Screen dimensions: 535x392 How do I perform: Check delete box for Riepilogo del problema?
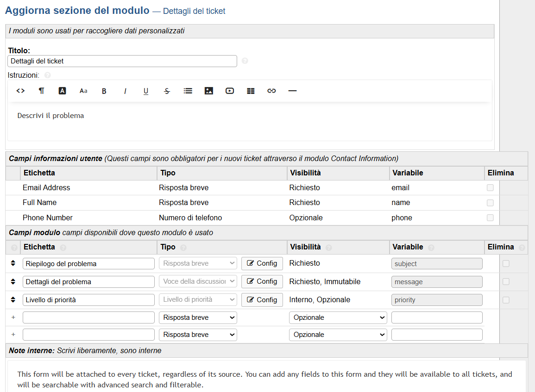[506, 263]
